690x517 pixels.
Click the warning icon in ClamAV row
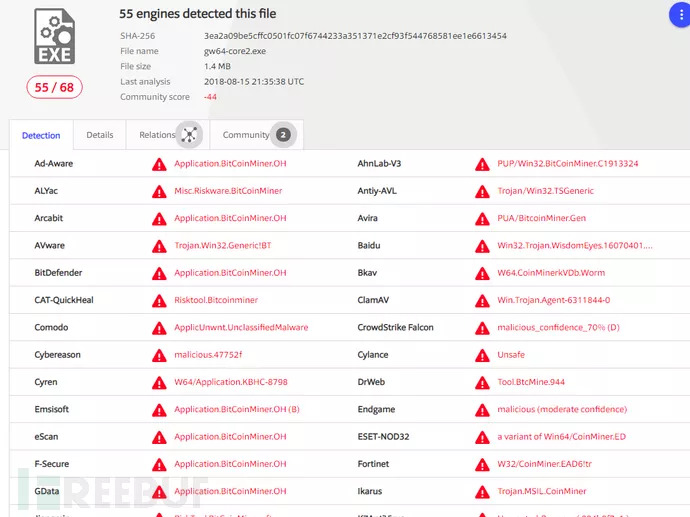pyautogui.click(x=482, y=301)
